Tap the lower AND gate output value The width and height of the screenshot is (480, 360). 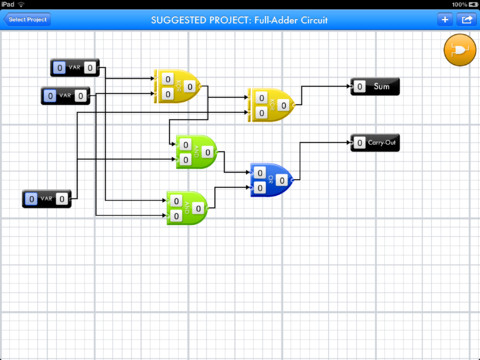click(x=198, y=209)
